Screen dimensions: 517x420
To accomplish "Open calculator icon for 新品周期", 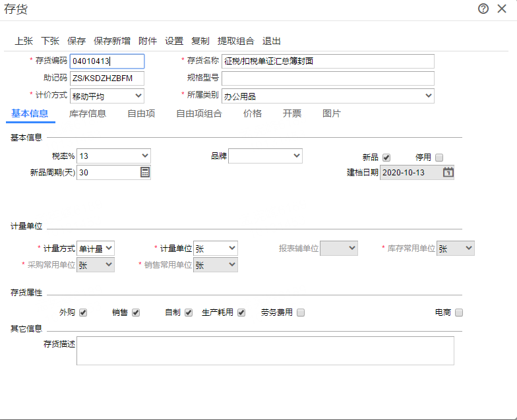I will [145, 172].
